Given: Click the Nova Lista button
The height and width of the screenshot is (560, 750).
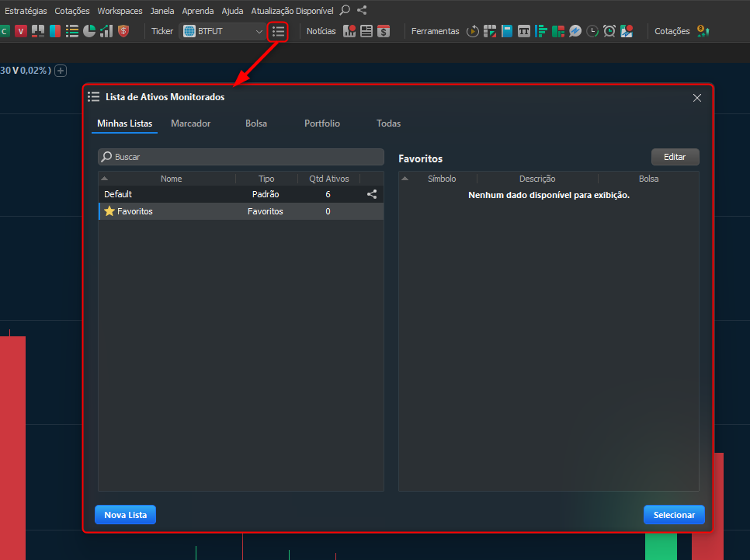Looking at the screenshot, I should (125, 515).
